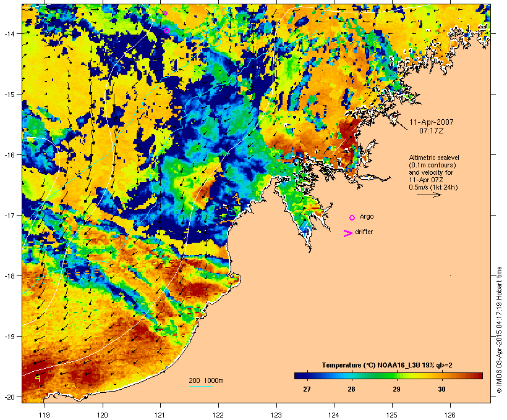Click the 'drifter' legend label
The image size is (507, 420).
[x=364, y=232]
